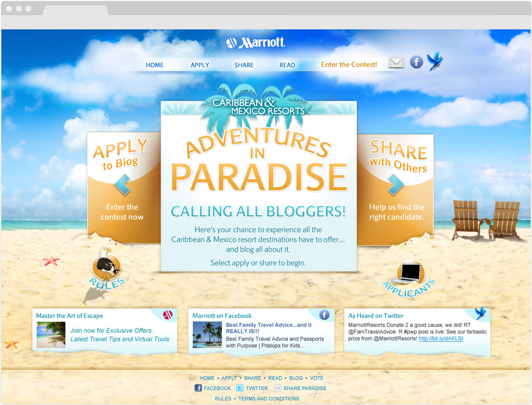Click the Marriott logo at top

pos(255,43)
